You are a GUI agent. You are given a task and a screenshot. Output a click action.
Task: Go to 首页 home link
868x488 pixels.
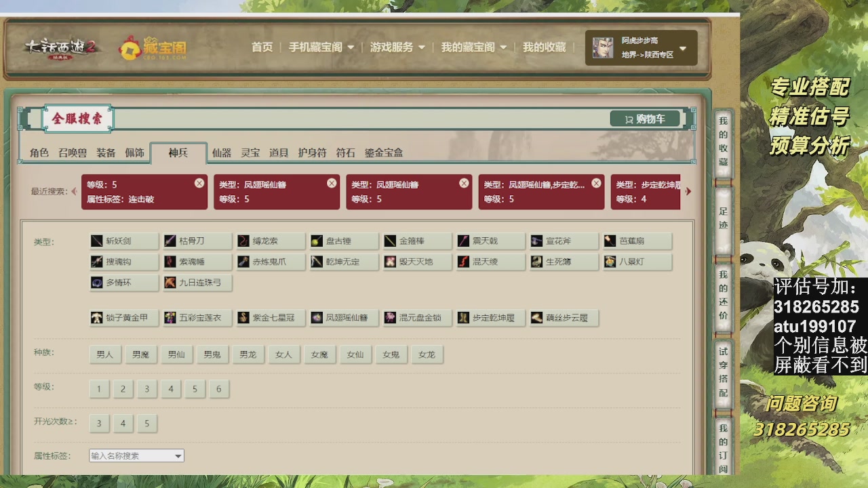coord(262,47)
